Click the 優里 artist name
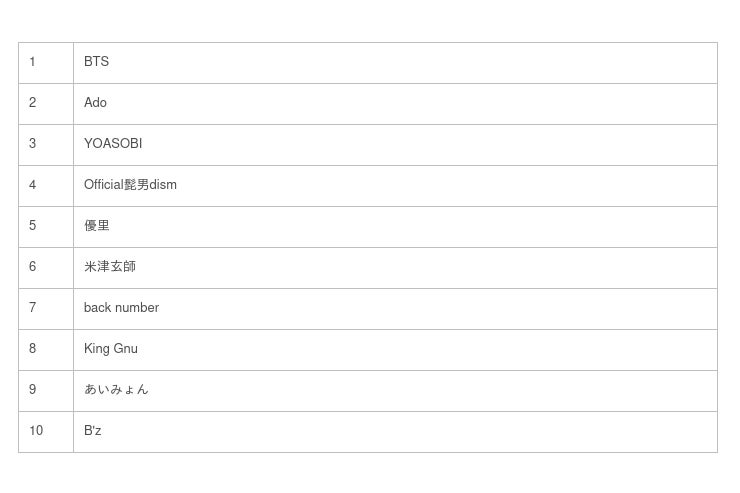 point(97,226)
